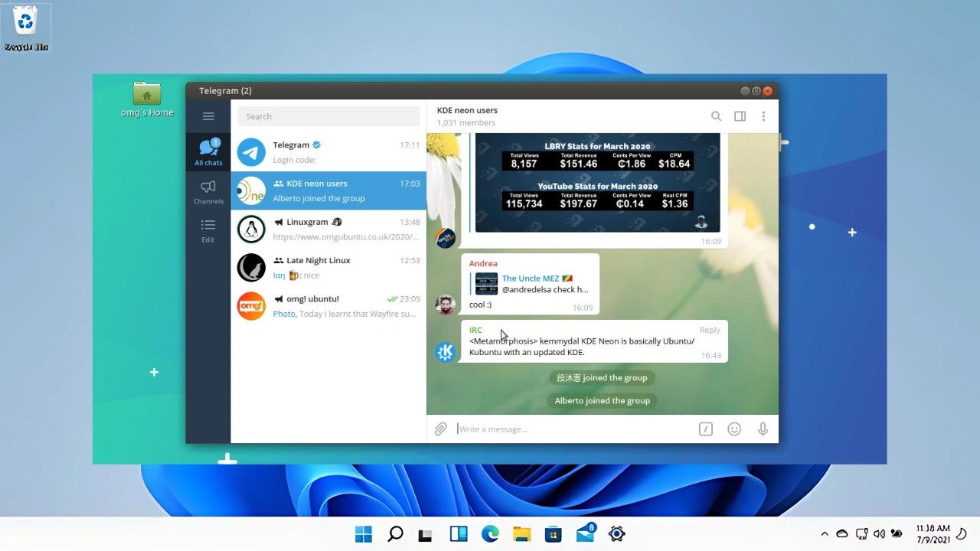The width and height of the screenshot is (980, 551).
Task: Launch Microsoft Edge from the taskbar
Action: (x=490, y=534)
